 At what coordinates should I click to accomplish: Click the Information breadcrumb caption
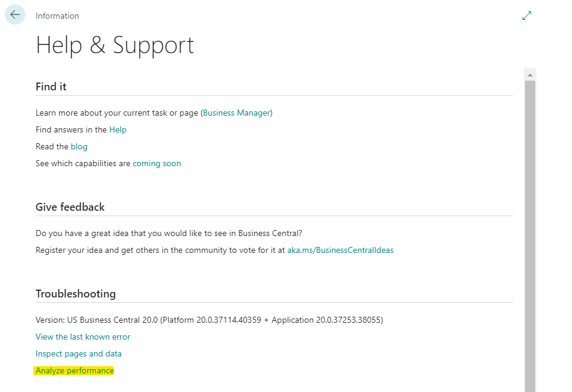point(57,16)
